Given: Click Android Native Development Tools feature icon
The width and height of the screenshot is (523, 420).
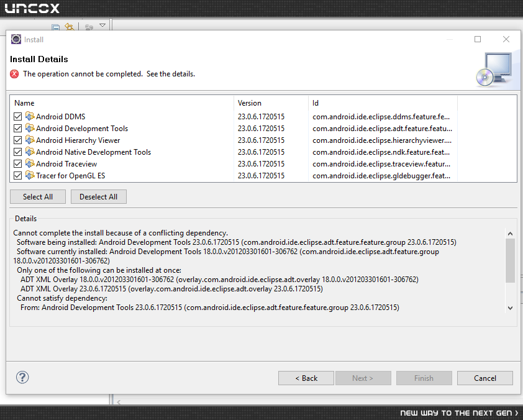Looking at the screenshot, I should tap(30, 152).
